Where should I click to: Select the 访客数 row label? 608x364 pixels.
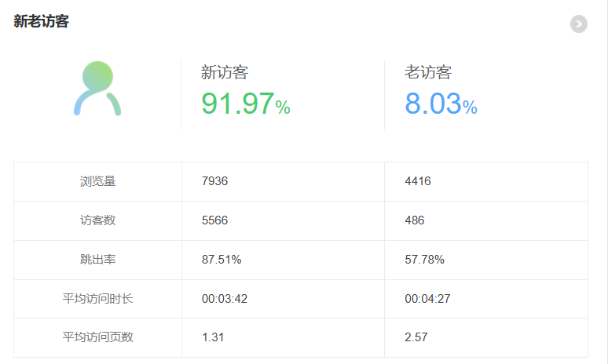97,220
